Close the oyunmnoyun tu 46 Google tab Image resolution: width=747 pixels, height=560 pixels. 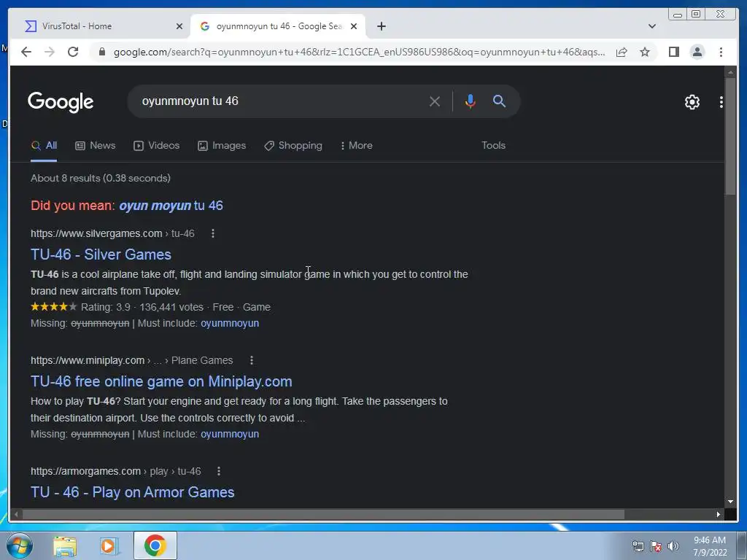click(x=354, y=26)
